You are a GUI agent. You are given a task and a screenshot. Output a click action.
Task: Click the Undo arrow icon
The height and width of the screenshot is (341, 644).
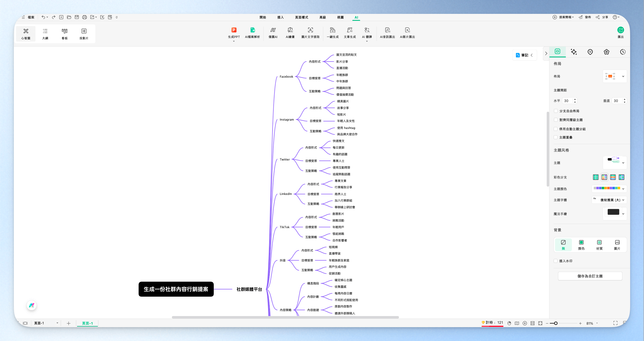tap(43, 17)
